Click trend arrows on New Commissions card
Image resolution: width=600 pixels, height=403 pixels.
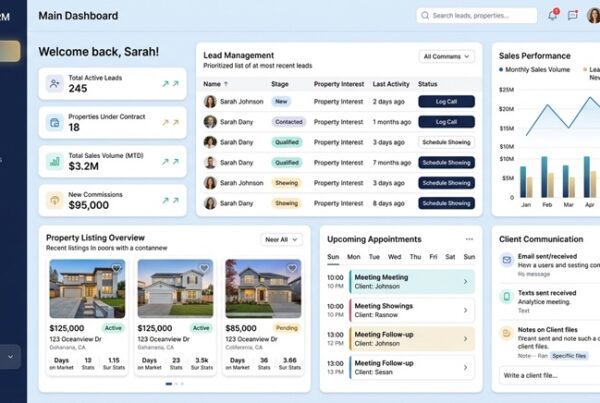point(171,200)
